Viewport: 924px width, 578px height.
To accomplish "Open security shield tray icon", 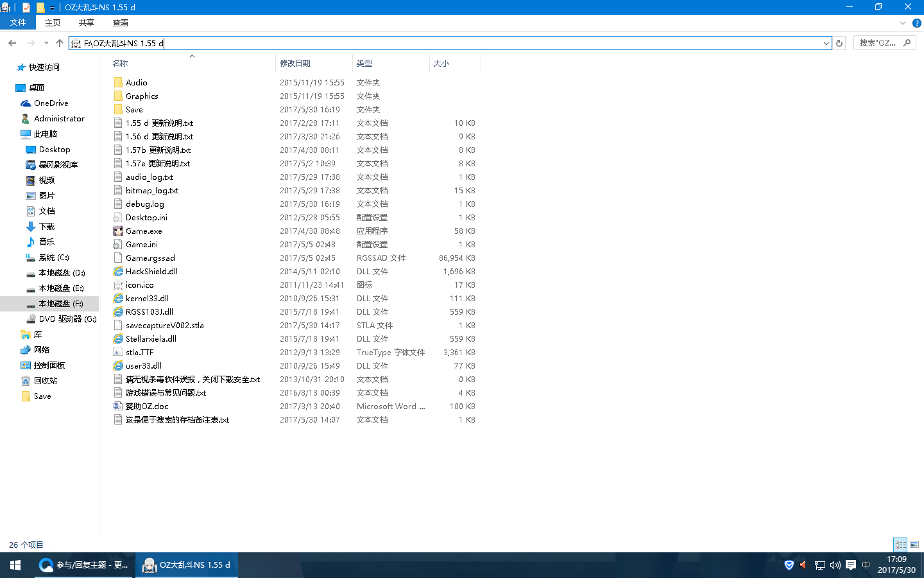I will point(789,565).
